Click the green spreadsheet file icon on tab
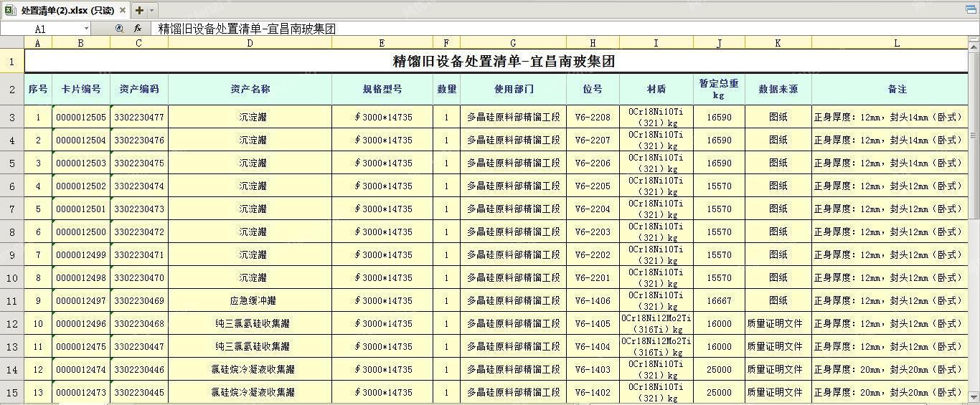Viewport: 980px width, 405px height. (x=10, y=10)
